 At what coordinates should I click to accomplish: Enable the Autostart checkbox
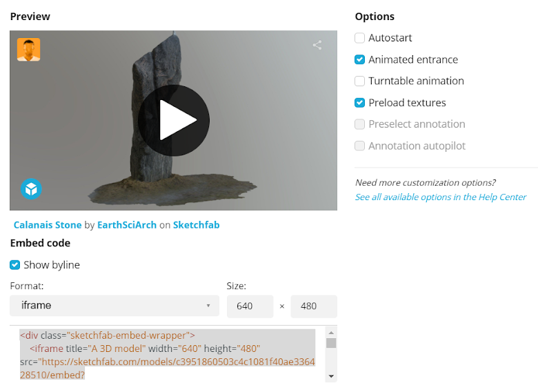359,38
